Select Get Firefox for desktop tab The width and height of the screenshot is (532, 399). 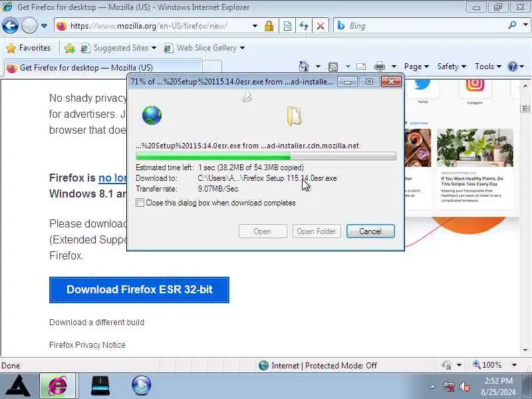tap(103, 68)
